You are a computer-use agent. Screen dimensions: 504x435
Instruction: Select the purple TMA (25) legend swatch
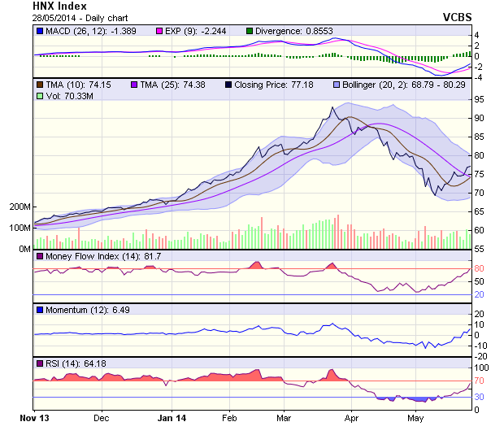tap(135, 84)
